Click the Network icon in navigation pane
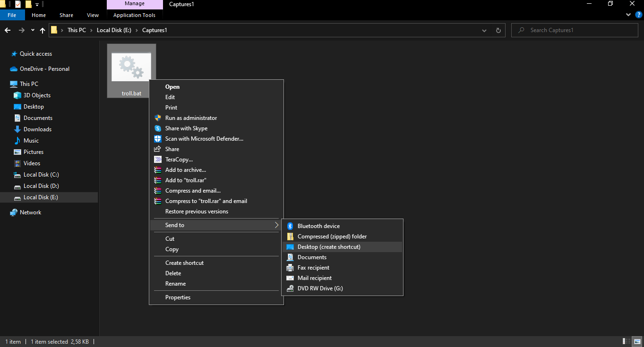This screenshot has height=347, width=644. (14, 212)
